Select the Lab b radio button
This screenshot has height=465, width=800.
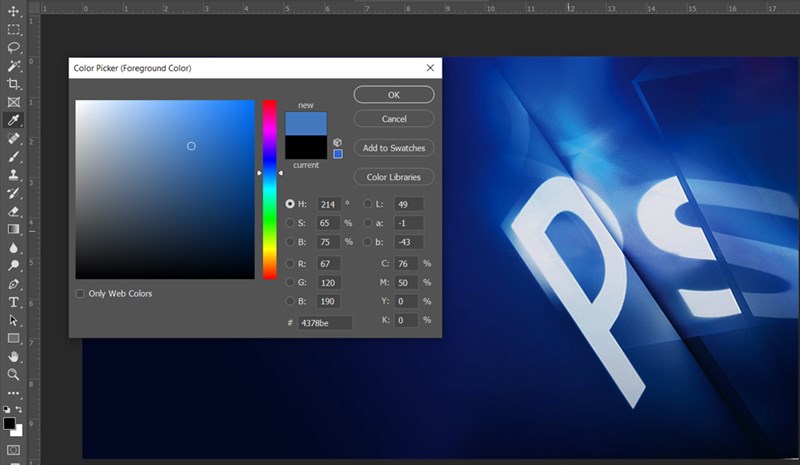(x=367, y=242)
